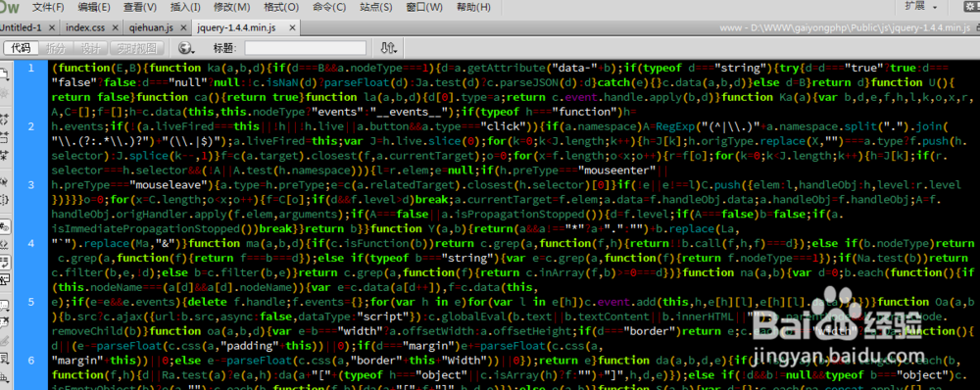Viewport: 980px width, 390px height.
Task: Switch to the index.css document tab
Action: pyautogui.click(x=85, y=28)
